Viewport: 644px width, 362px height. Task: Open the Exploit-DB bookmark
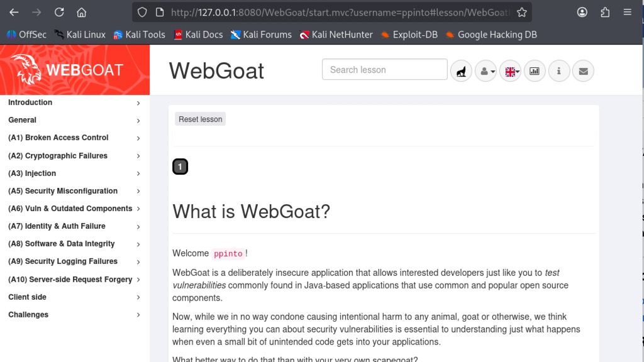tap(409, 35)
